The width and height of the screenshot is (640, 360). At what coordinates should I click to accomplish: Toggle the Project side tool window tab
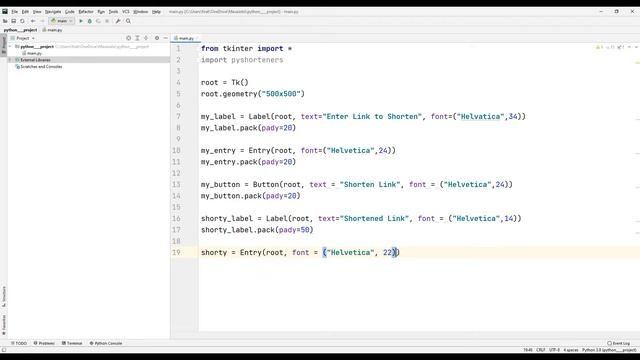[x=4, y=44]
